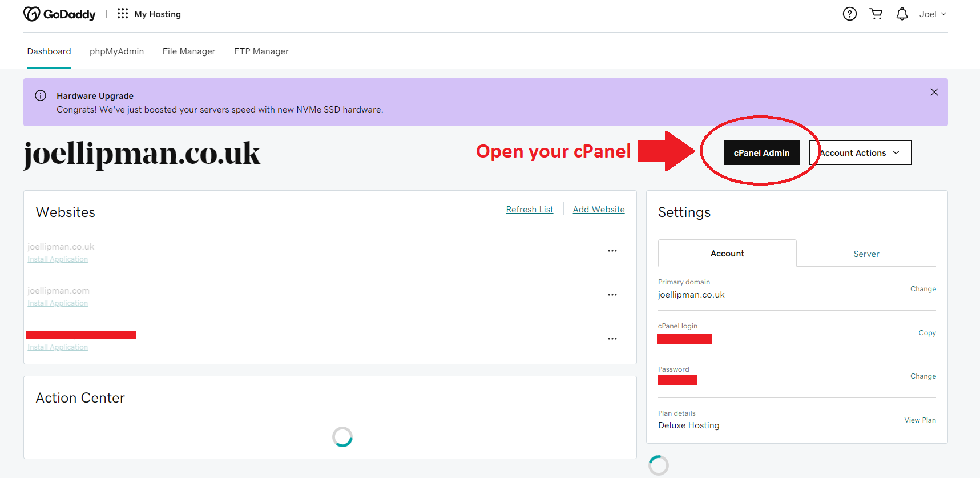This screenshot has width=980, height=478.
Task: Copy the cPanel login
Action: [927, 333]
